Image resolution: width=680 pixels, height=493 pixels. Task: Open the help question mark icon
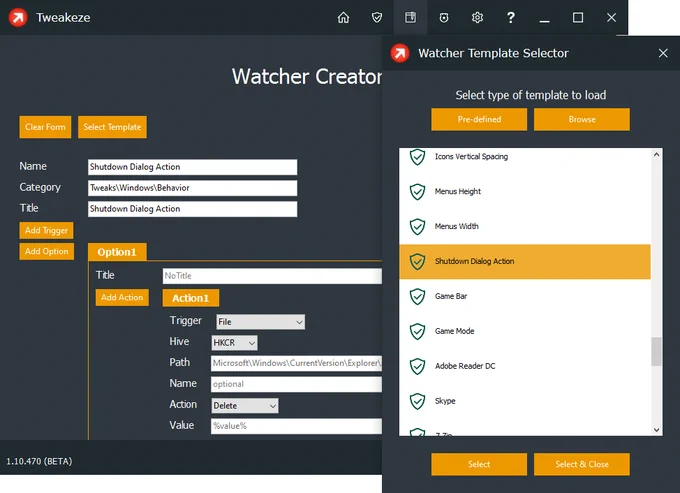(x=511, y=17)
